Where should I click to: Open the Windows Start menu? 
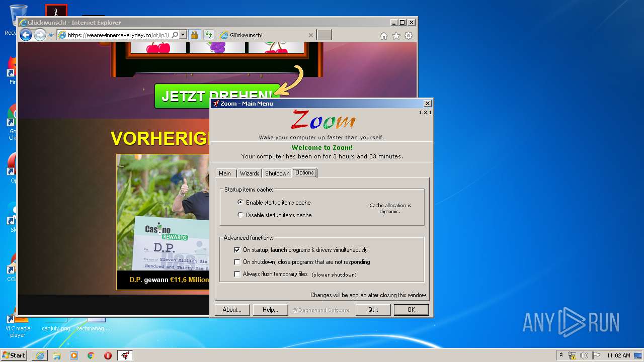(x=14, y=355)
